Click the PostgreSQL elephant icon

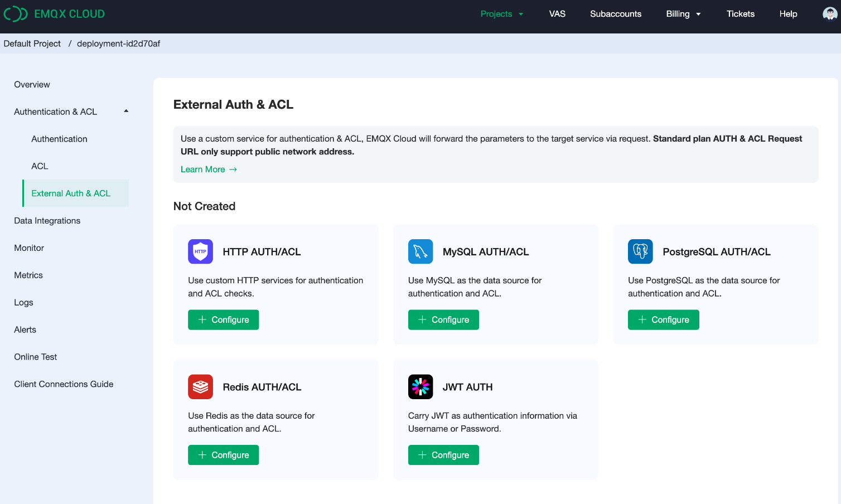640,251
